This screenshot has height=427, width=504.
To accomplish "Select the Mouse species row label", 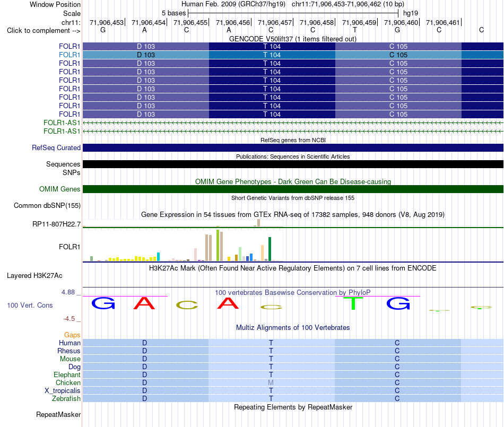I will (70, 359).
